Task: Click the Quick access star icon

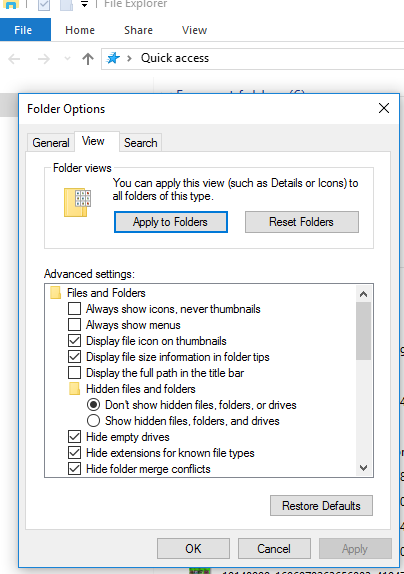Action: pos(113,58)
